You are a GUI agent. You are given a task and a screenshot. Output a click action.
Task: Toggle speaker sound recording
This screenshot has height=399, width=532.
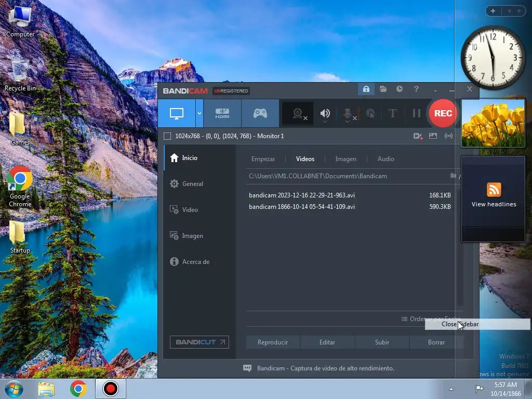click(325, 112)
